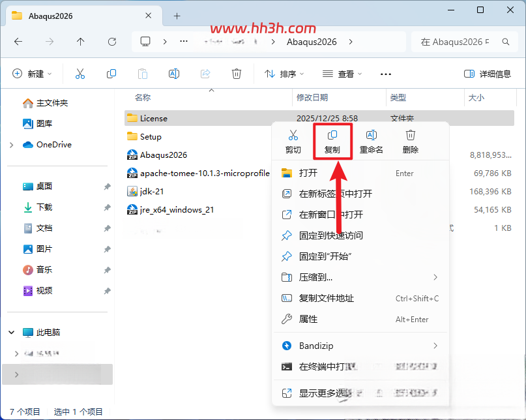Sort by Name (名称) column header

pos(143,98)
